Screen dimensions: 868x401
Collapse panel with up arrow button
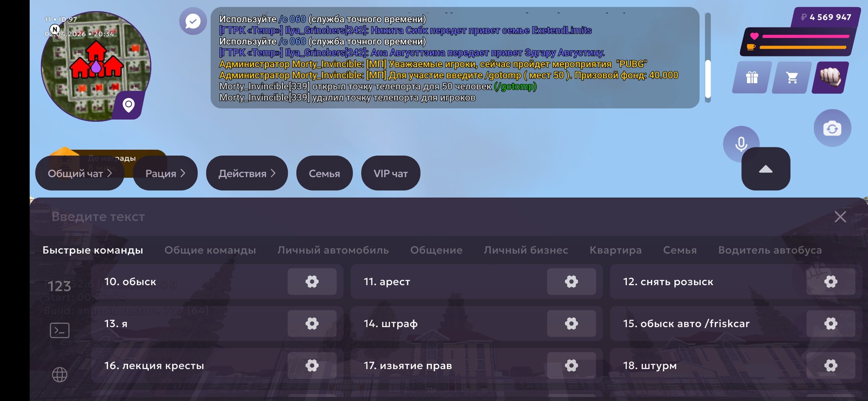766,169
